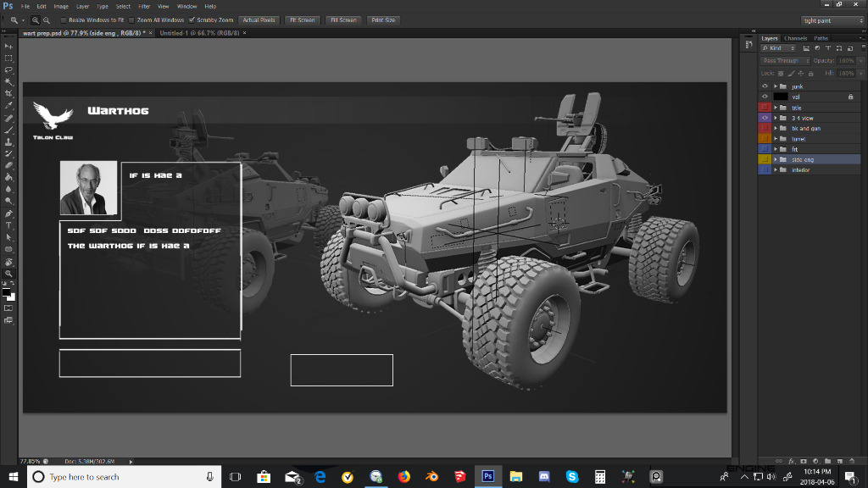Screen dimensions: 868x488
Task: Enable Resize Windows to Fit checkbox
Action: [x=63, y=20]
